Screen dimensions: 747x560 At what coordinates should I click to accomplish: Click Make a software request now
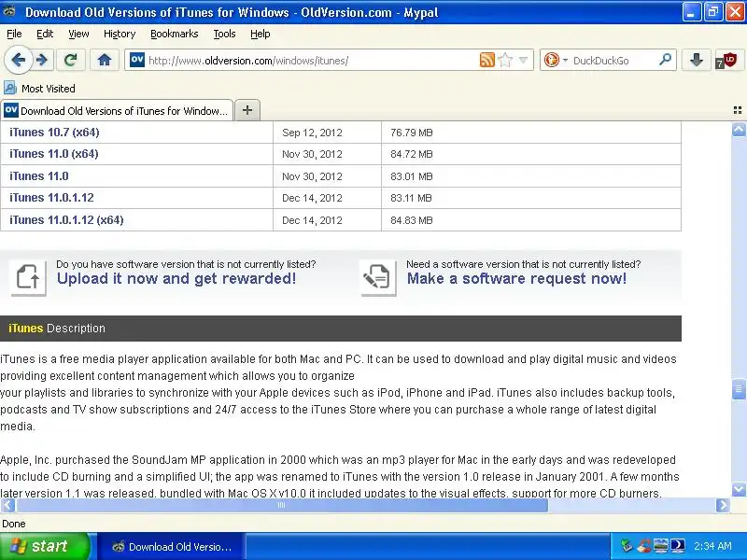pos(517,278)
